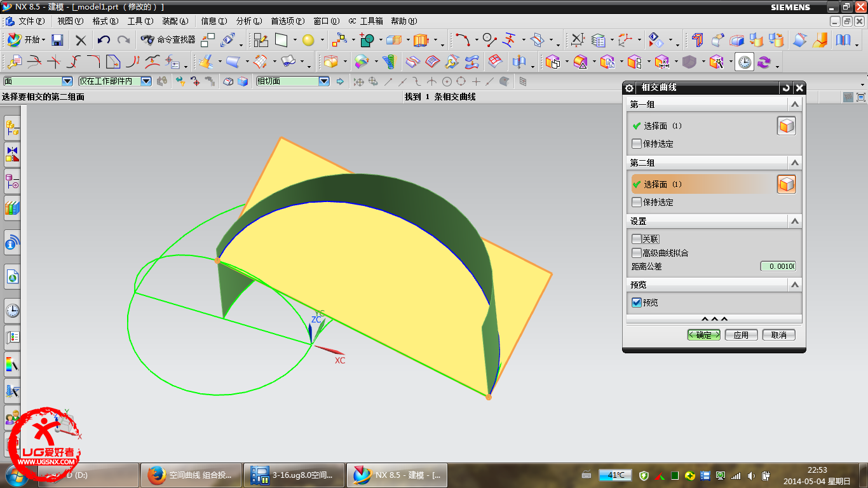This screenshot has height=488, width=868.
Task: Select the 选择面 row in 第一组
Action: 703,126
